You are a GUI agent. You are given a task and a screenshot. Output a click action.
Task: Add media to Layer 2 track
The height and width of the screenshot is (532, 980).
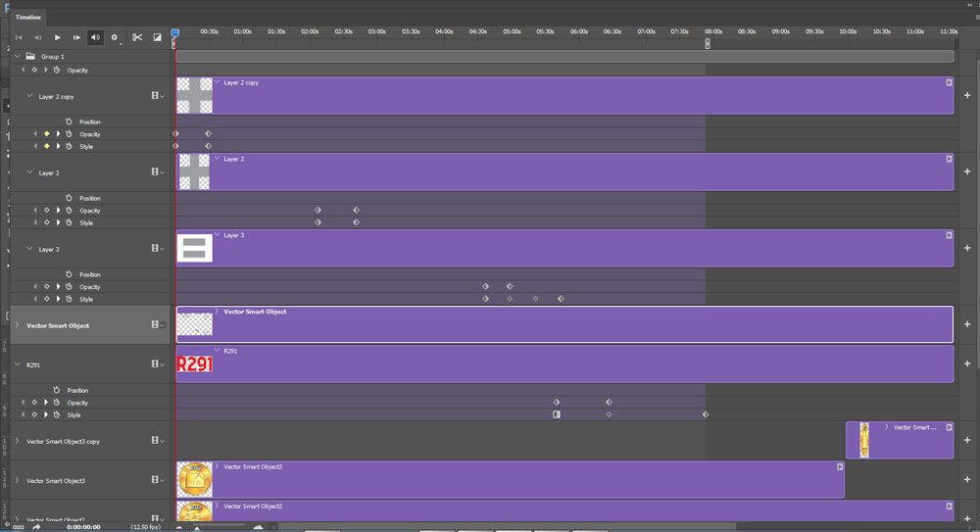[x=967, y=171]
